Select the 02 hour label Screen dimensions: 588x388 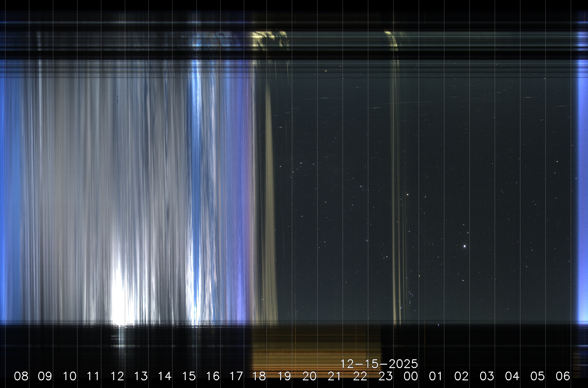(x=461, y=376)
